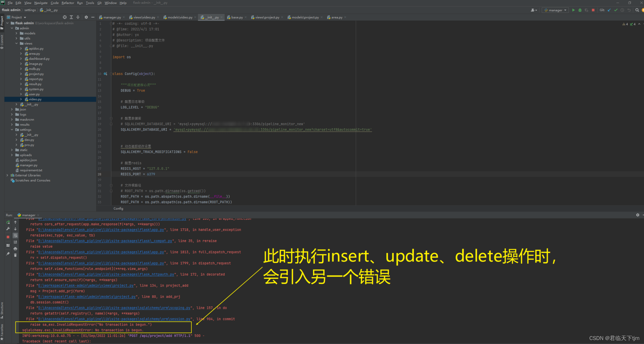
Task: Rerun the program from the Run panel
Action: (x=8, y=222)
